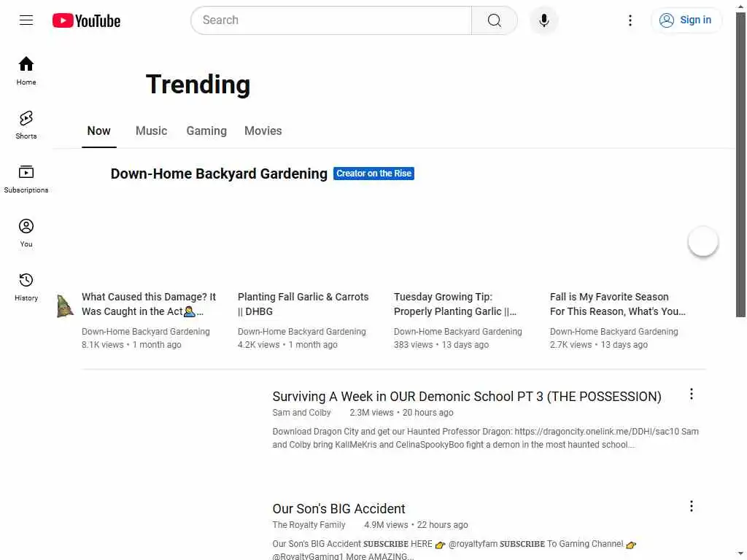Viewport: 747px width, 560px height.
Task: Open the Planting Fall Garlic & Carrots video
Action: coord(303,304)
